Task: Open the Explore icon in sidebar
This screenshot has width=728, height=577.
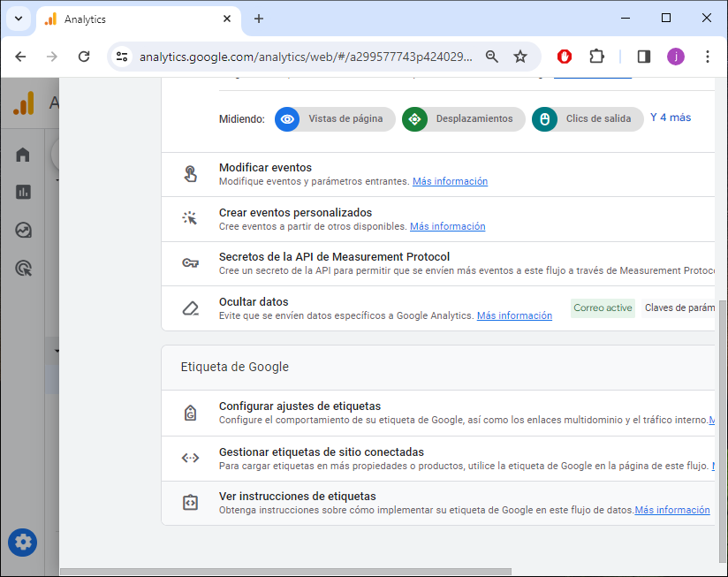Action: tap(23, 231)
